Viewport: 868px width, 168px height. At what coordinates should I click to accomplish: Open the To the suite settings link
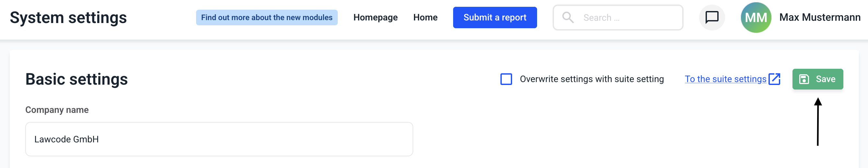point(725,79)
